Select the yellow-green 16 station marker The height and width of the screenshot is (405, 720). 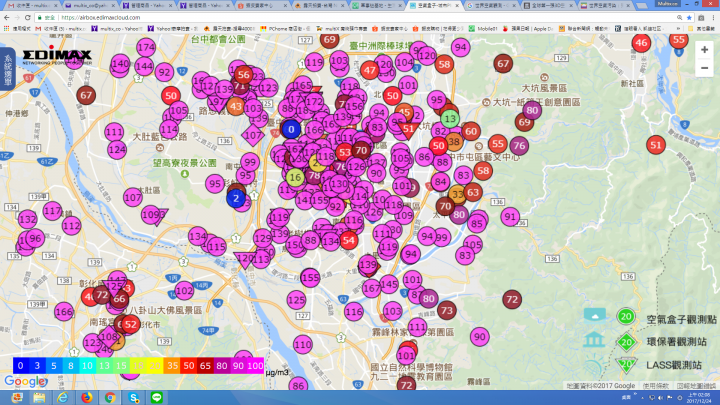pyautogui.click(x=295, y=177)
